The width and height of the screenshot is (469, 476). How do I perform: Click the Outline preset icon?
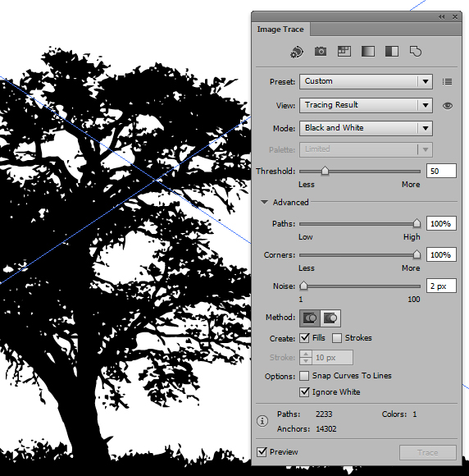point(416,52)
